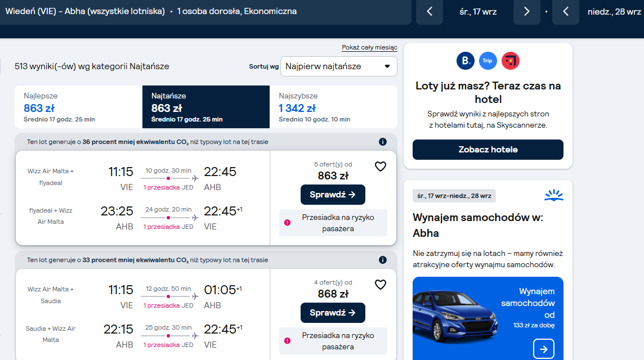
Task: Save the 863 zł flight with heart icon
Action: 381,166
